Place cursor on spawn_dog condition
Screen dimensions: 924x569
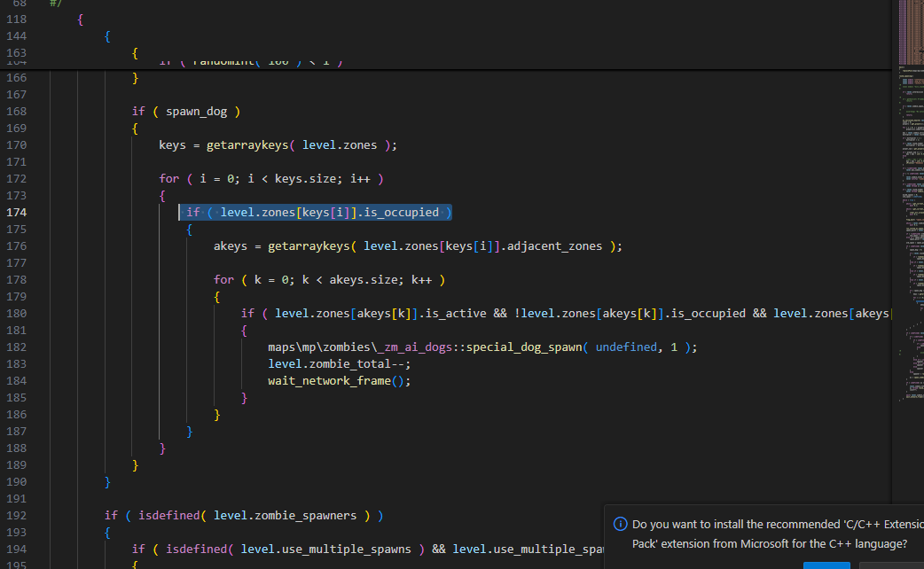202,111
